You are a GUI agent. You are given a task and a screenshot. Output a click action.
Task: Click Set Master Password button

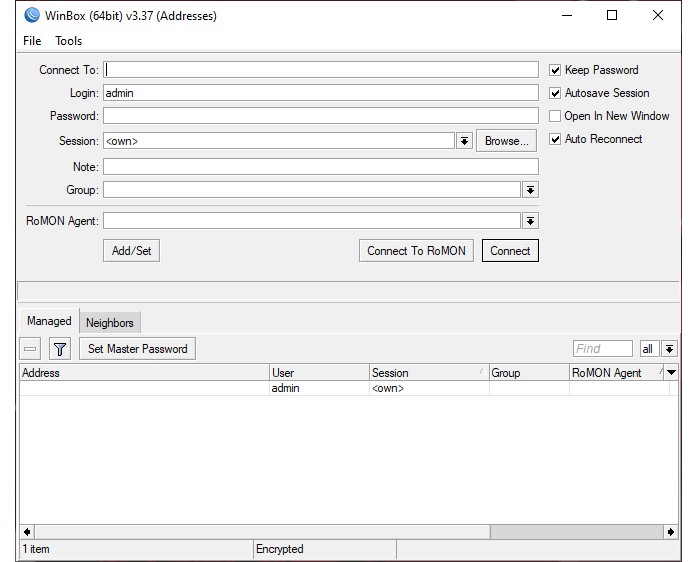(x=138, y=349)
